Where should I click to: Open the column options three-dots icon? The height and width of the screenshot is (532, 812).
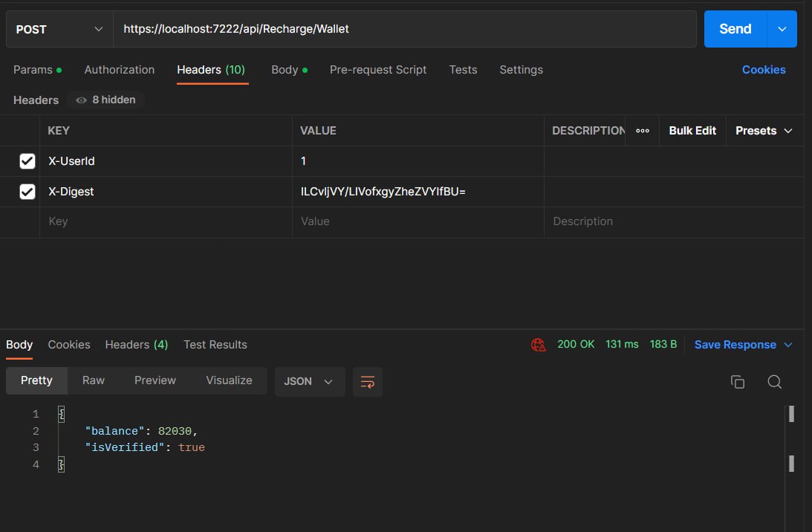tap(642, 131)
